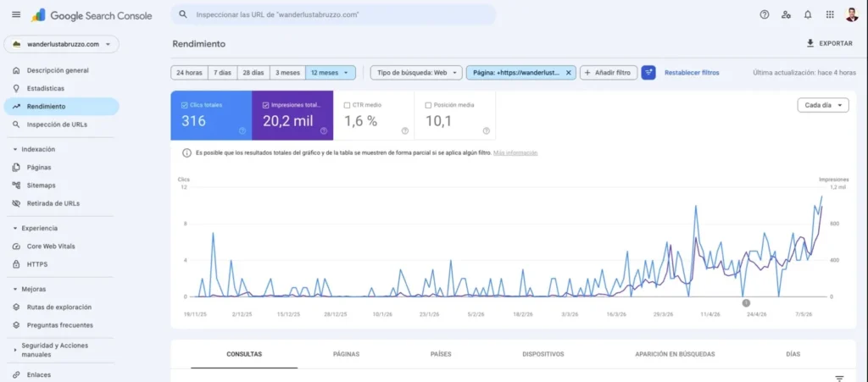Click the Core Web Vitals gauge icon
868x382 pixels.
(16, 246)
